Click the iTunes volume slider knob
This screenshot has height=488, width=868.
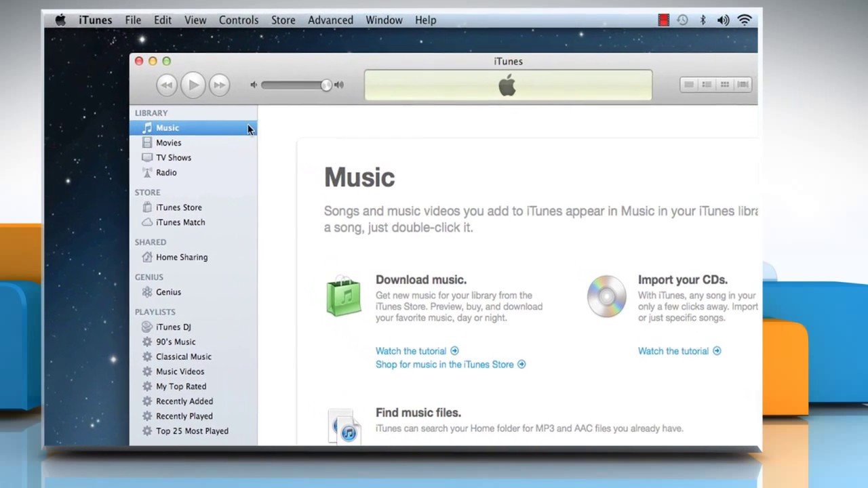tap(326, 85)
